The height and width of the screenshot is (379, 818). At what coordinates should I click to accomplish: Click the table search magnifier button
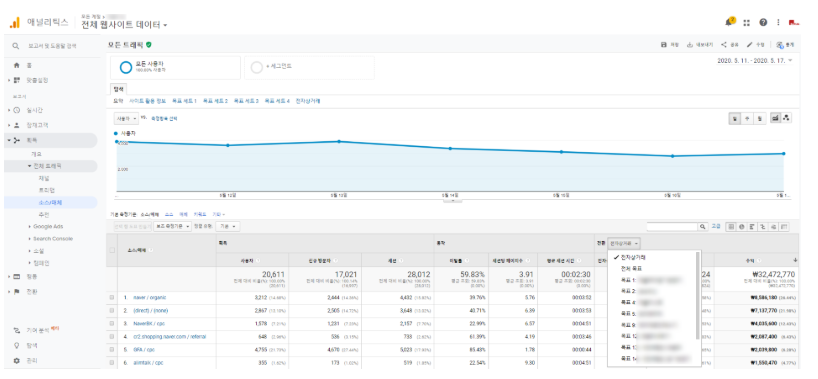(703, 227)
